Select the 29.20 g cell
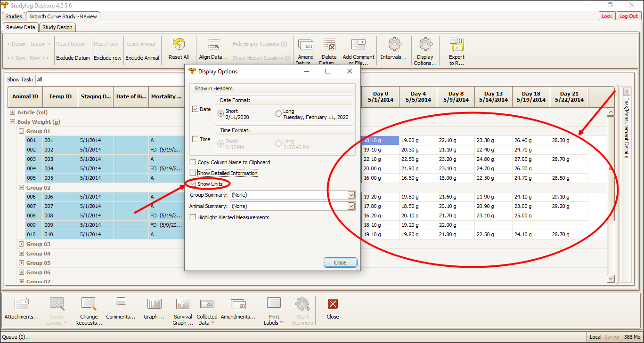 pyautogui.click(x=569, y=206)
